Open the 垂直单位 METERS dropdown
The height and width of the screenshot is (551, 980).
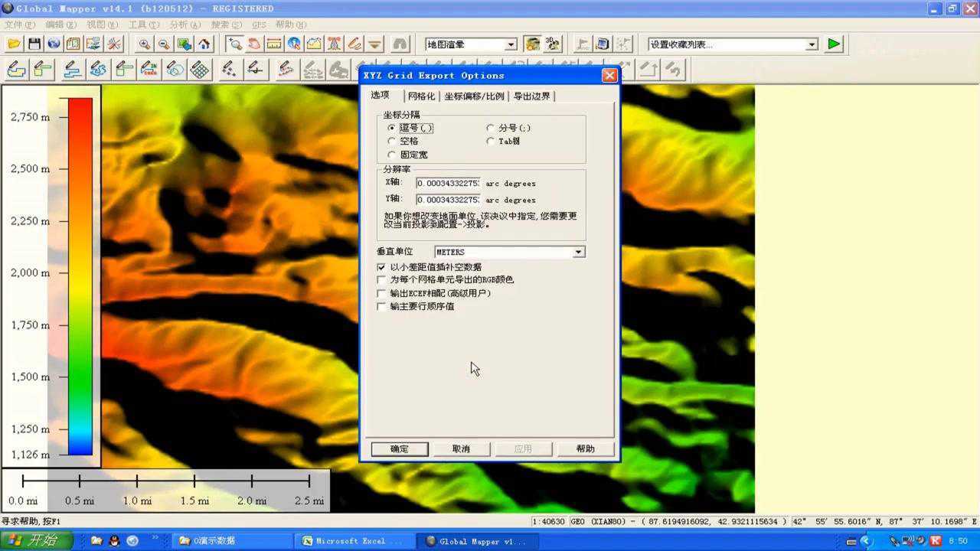click(580, 252)
